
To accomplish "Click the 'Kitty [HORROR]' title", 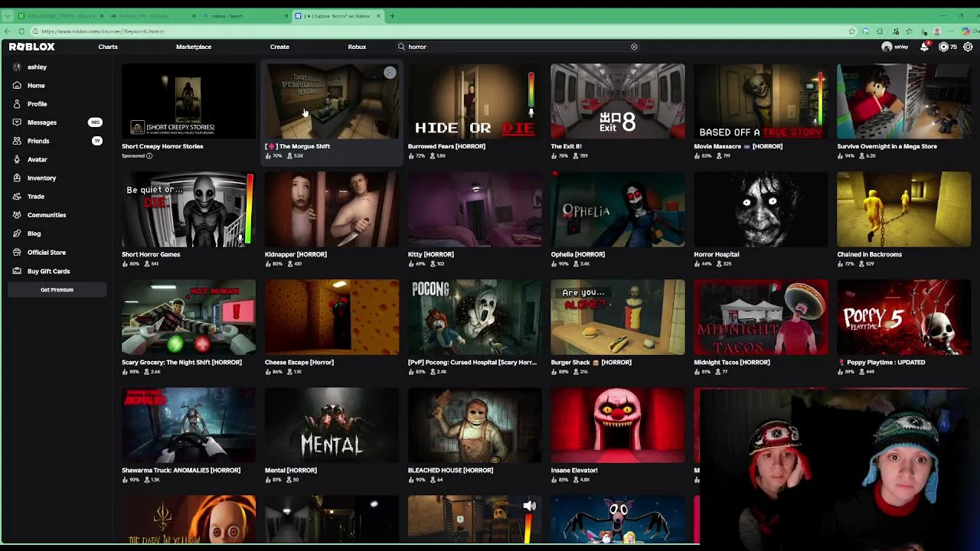I will pos(431,254).
